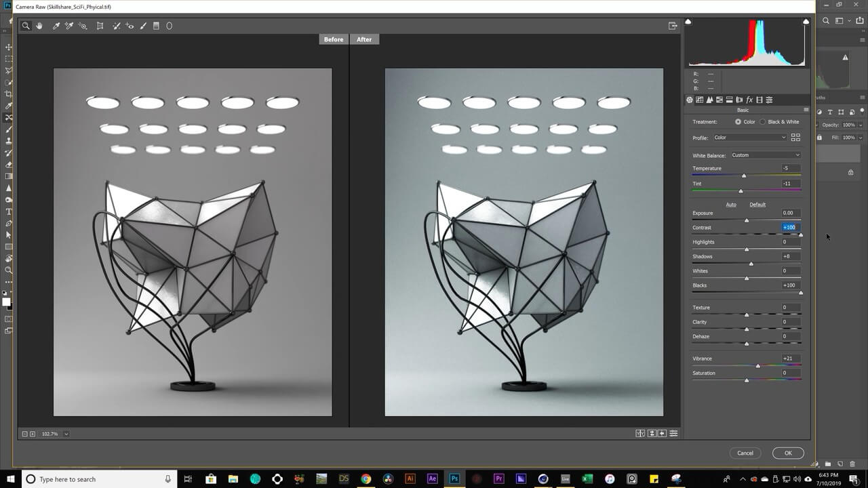Select the Graduated Filter tool
The image size is (868, 488).
[156, 26]
